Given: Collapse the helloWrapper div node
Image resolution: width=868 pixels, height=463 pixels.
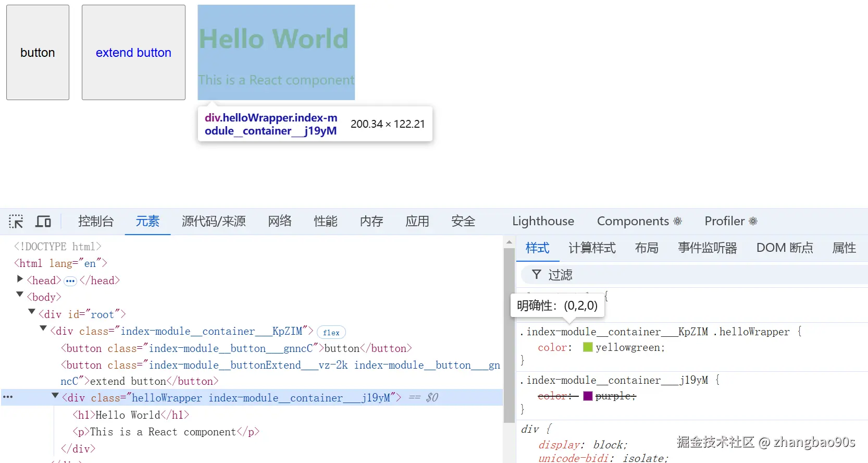Looking at the screenshot, I should pos(55,396).
